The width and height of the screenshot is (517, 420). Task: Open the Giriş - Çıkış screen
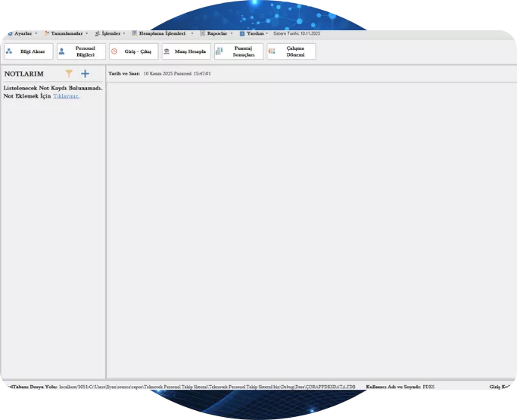pyautogui.click(x=133, y=51)
